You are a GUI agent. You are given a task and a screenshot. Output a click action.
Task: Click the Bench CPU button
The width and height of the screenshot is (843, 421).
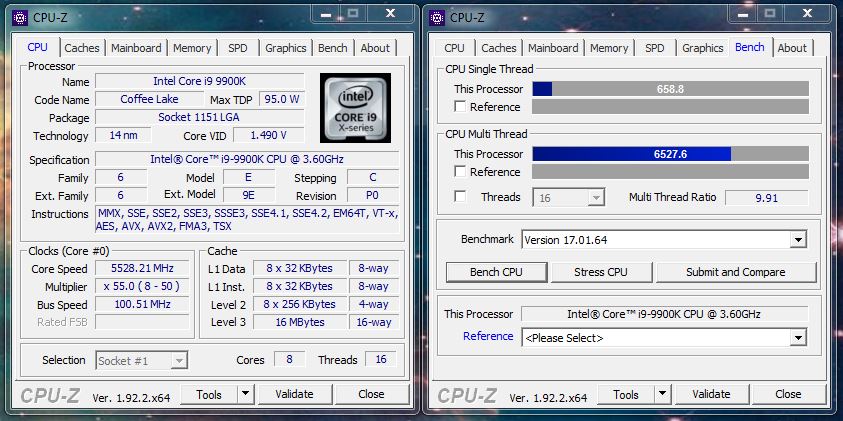pyautogui.click(x=496, y=272)
